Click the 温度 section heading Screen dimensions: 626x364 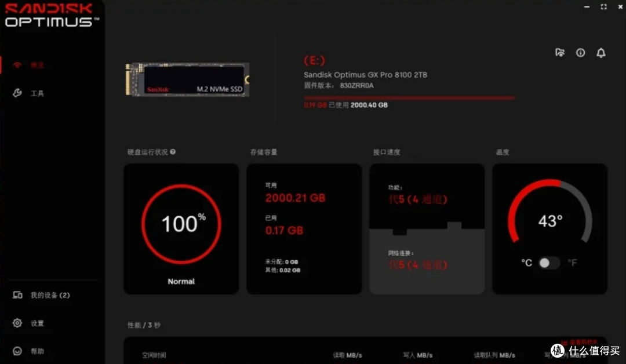[x=502, y=152]
